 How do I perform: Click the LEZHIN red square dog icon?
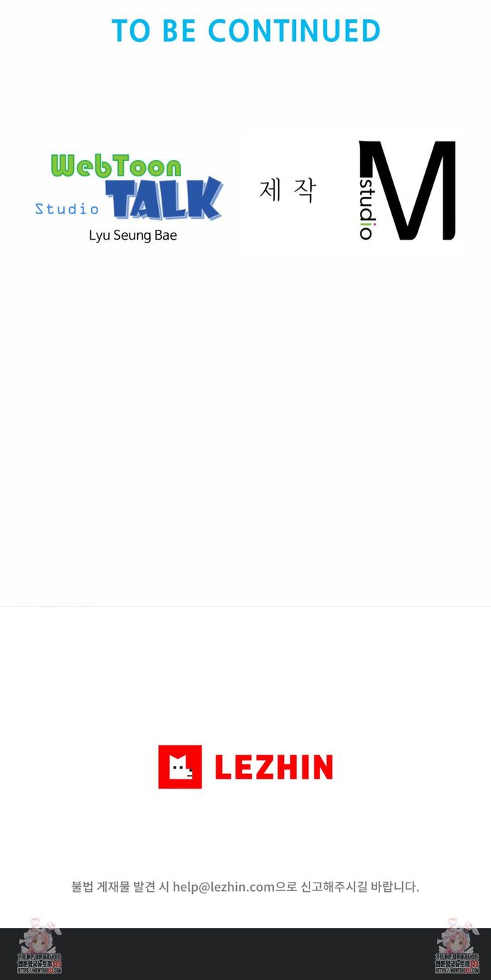[180, 767]
